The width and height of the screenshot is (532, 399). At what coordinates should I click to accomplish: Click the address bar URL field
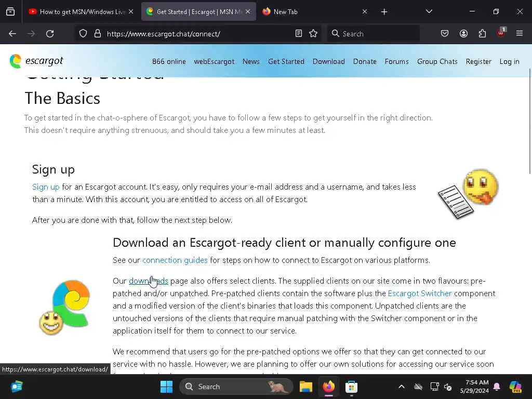click(x=198, y=34)
